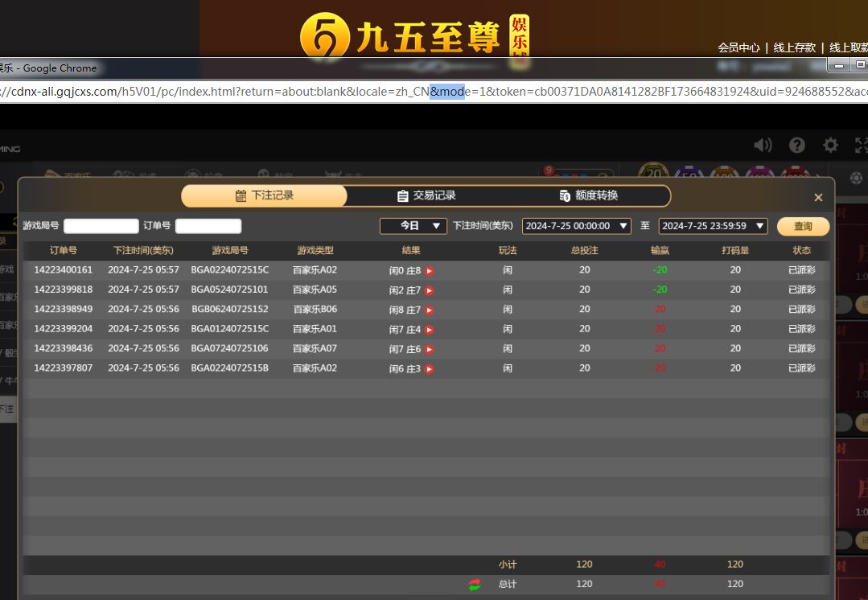Select the 下注记录 tab

[x=264, y=195]
